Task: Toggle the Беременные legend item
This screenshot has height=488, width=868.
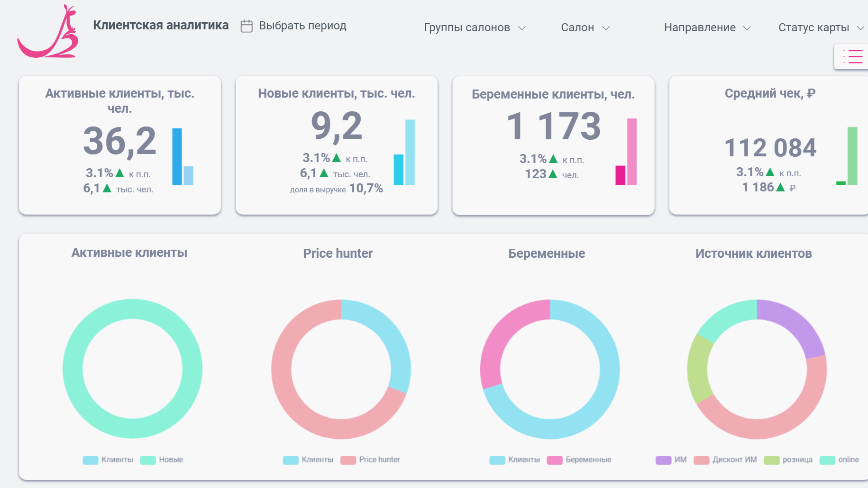Action: (579, 460)
